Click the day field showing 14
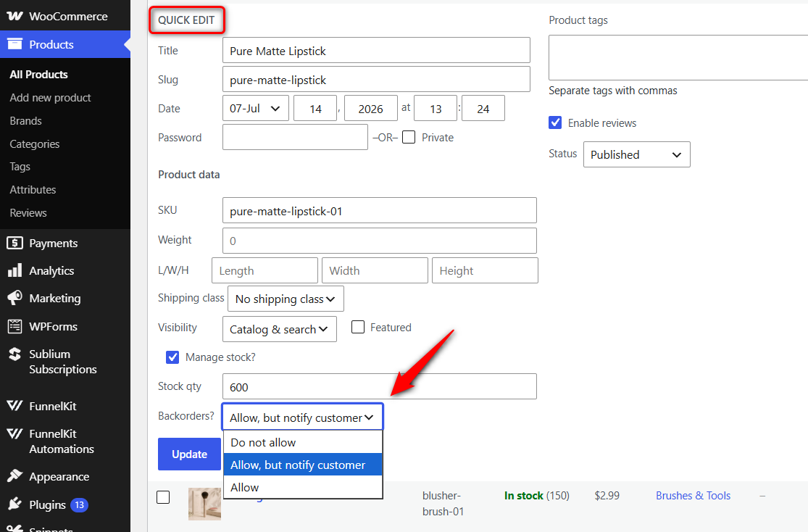Viewport: 808px width, 532px height. point(315,108)
